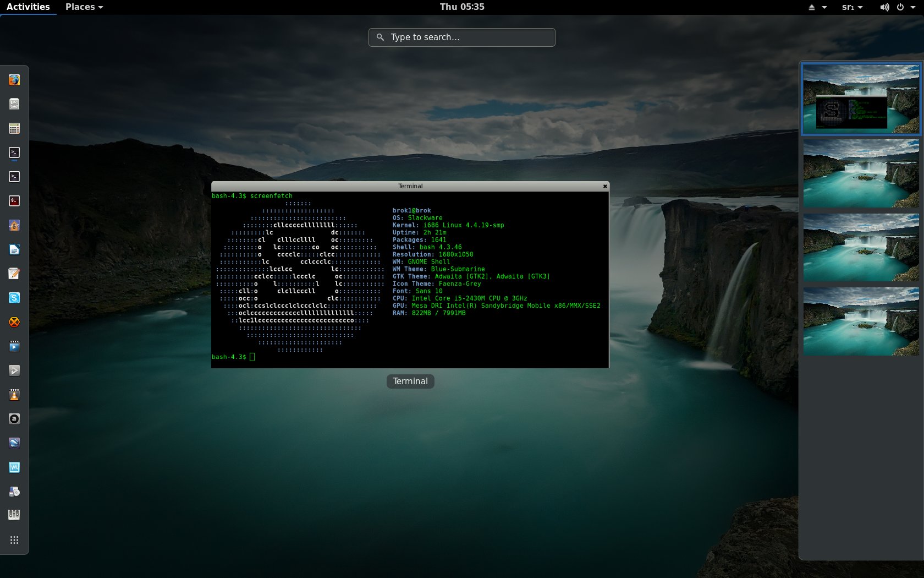Show all applications grid
Screen dimensions: 924x578
(x=14, y=540)
